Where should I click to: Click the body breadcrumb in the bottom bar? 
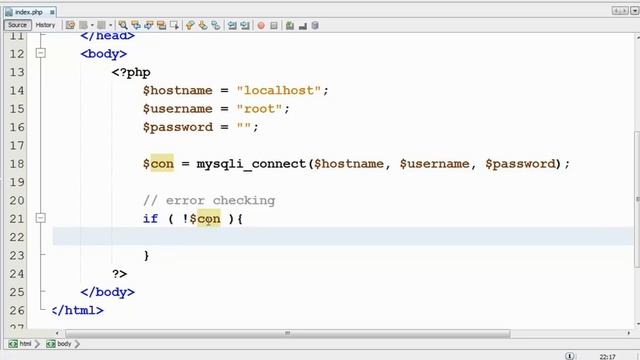59,344
